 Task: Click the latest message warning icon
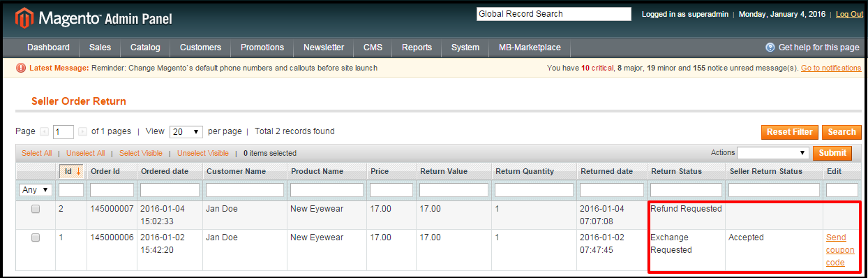(21, 68)
